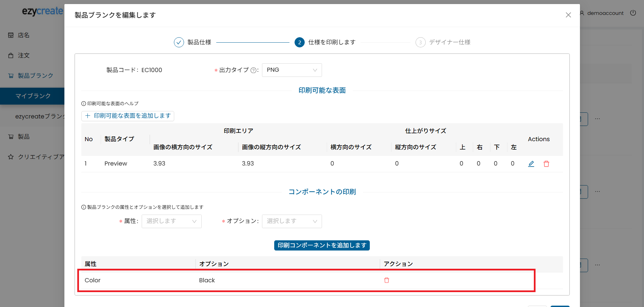Close the 製品ブランクを編集します dialog
The width and height of the screenshot is (644, 307).
tap(568, 15)
